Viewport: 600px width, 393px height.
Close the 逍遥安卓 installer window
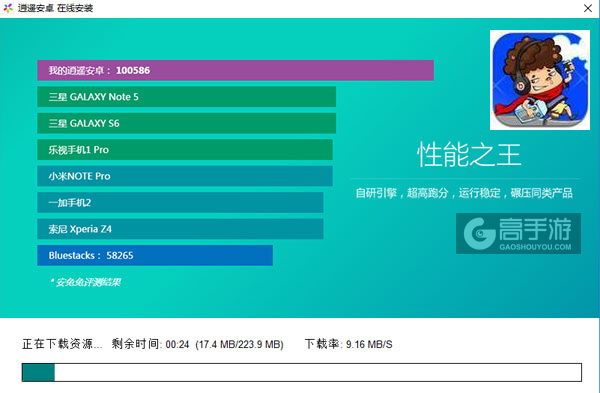point(588,8)
